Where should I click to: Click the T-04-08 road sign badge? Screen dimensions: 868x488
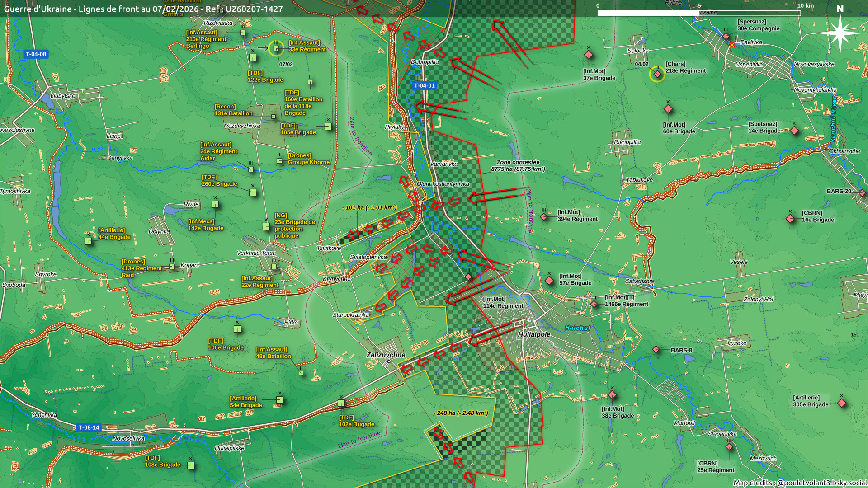(36, 54)
